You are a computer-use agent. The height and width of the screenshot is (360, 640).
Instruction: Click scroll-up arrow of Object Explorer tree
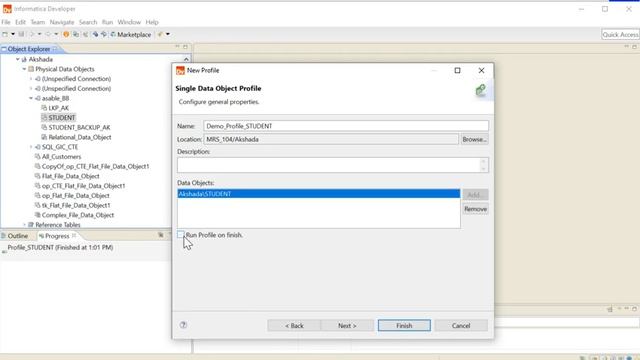tap(187, 60)
